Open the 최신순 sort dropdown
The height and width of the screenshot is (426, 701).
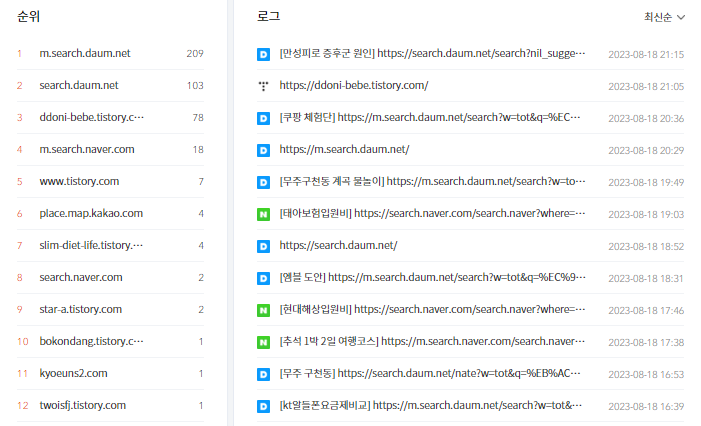664,17
